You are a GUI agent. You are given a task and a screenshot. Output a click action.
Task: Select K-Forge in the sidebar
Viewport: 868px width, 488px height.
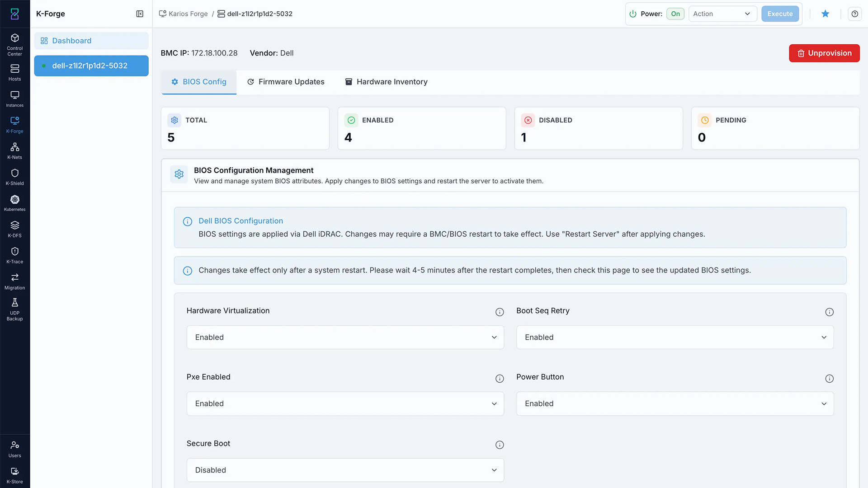15,125
